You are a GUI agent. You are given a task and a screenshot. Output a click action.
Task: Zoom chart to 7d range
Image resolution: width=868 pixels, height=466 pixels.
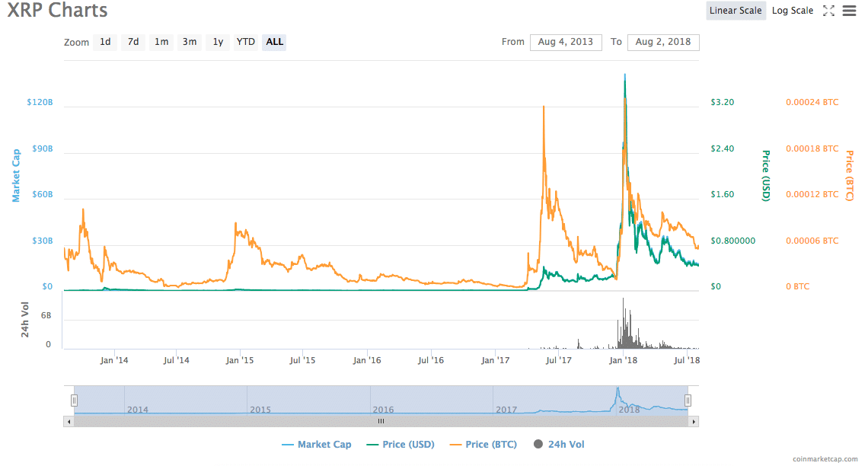(x=133, y=42)
